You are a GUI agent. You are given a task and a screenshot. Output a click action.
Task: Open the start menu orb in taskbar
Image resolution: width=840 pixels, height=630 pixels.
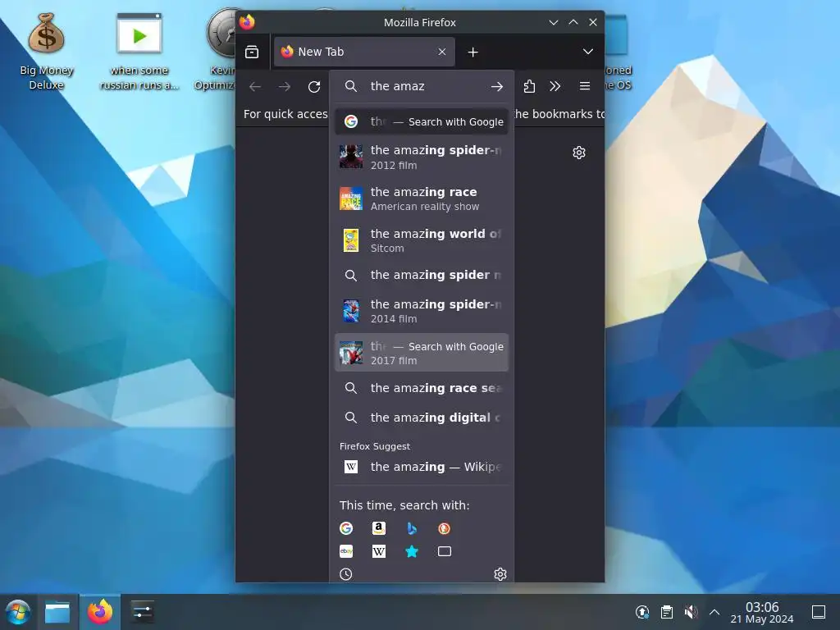tap(18, 612)
